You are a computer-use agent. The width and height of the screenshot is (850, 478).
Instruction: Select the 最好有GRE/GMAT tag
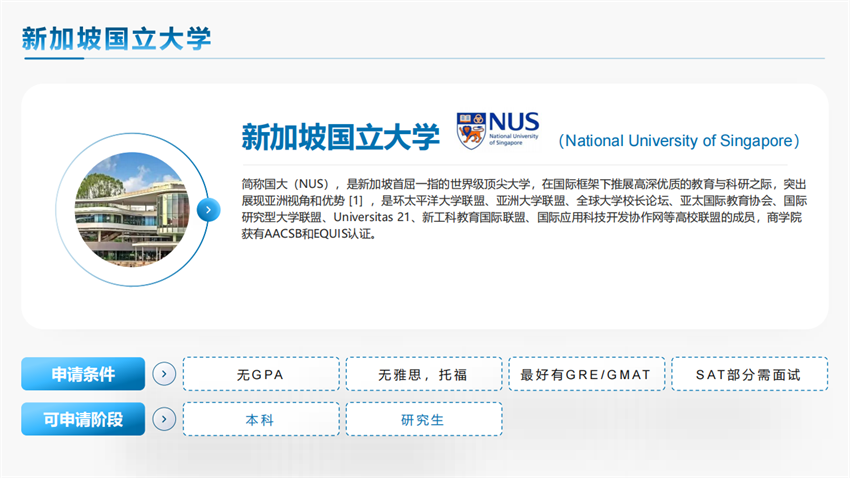pos(586,375)
